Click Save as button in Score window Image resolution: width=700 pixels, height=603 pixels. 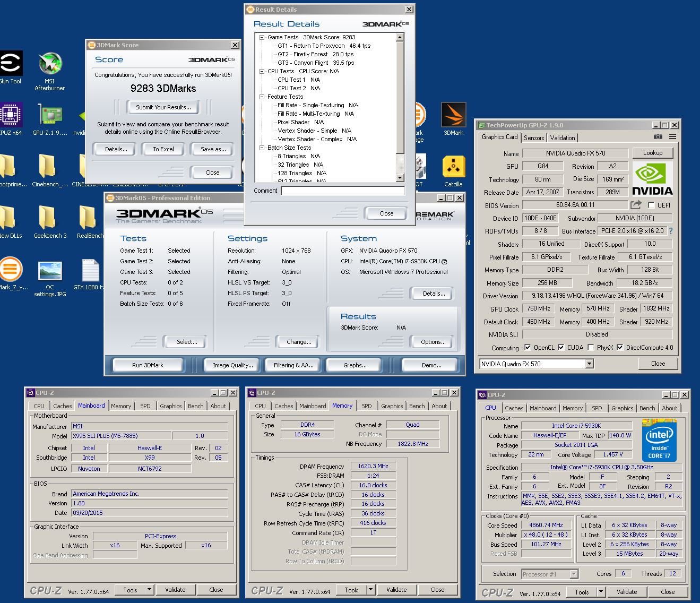tap(213, 149)
